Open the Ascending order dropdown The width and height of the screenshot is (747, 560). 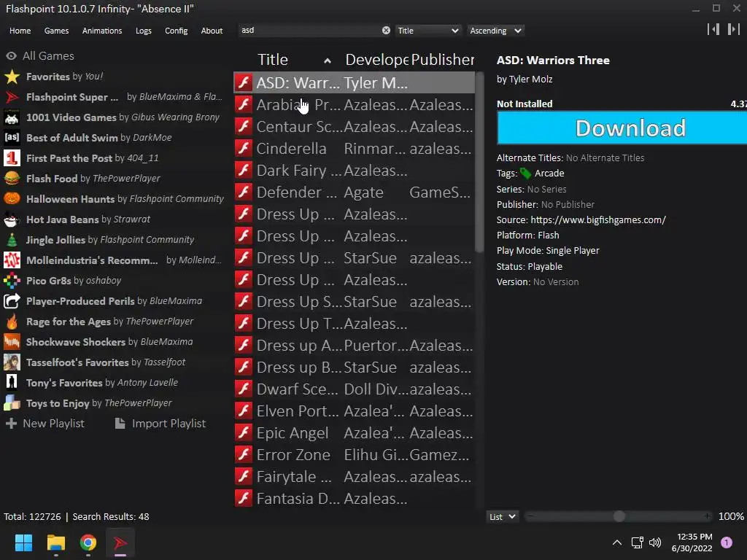[495, 31]
